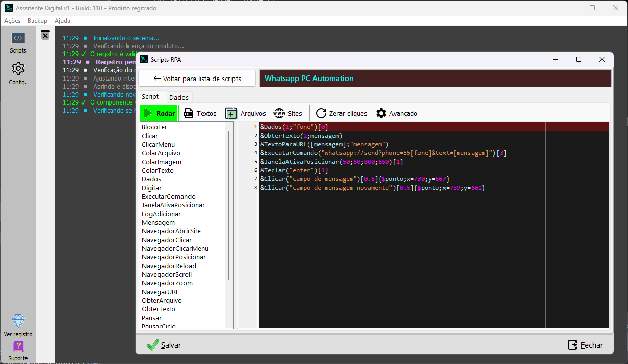Select NavegadorReload in the command list

point(169,266)
